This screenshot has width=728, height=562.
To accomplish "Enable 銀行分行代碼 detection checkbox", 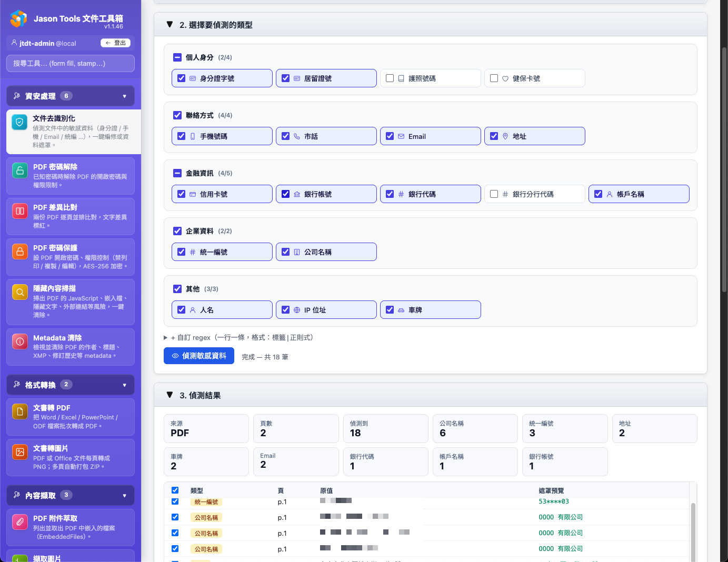I will tap(494, 194).
